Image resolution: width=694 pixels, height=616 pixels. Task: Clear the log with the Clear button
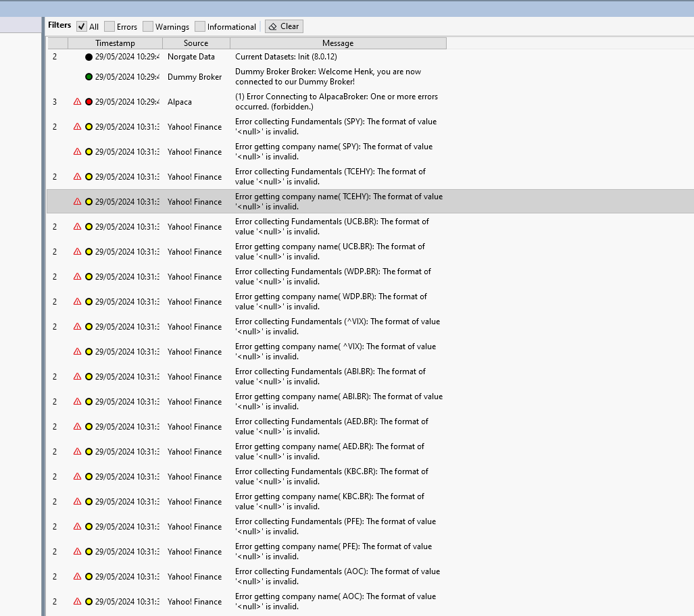pyautogui.click(x=284, y=26)
